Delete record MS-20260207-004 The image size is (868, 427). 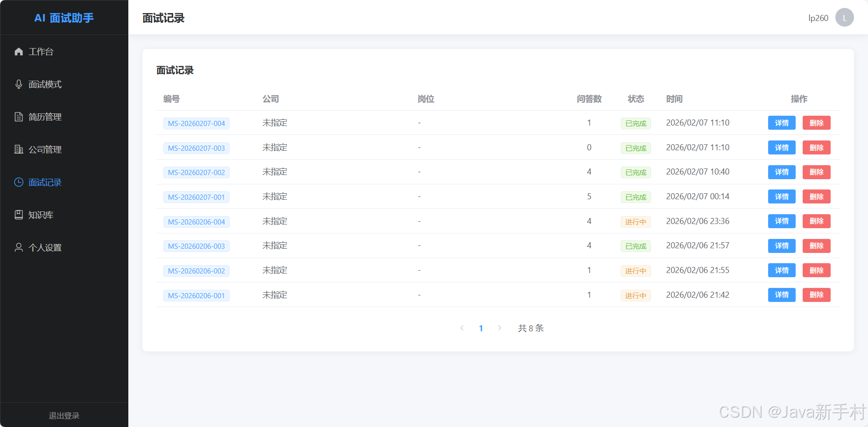click(816, 123)
